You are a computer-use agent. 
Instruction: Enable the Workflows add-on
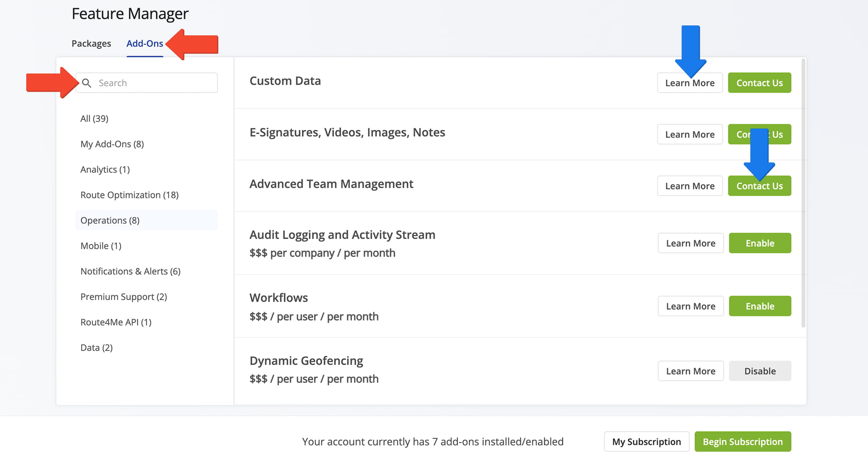(759, 306)
